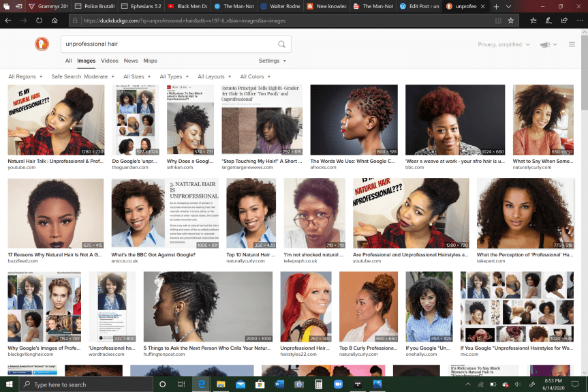Expand the All Regions filter
This screenshot has width=588, height=392.
click(x=25, y=77)
